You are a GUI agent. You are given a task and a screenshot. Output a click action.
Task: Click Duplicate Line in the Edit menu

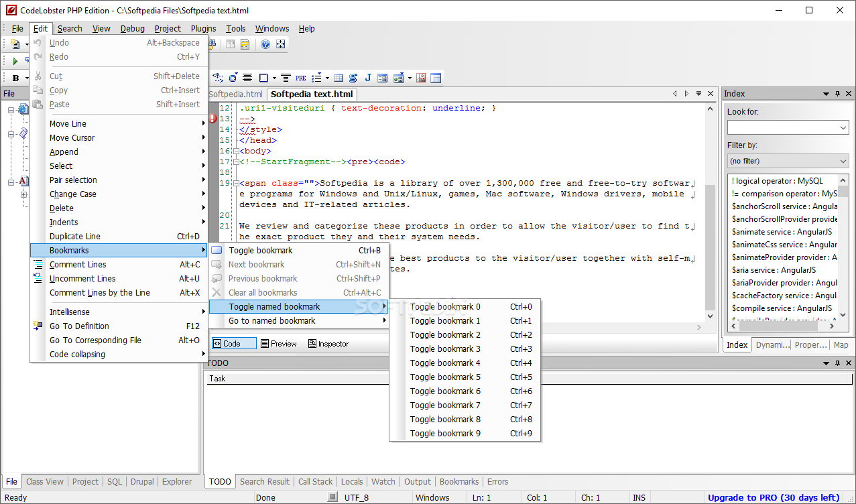(x=118, y=237)
